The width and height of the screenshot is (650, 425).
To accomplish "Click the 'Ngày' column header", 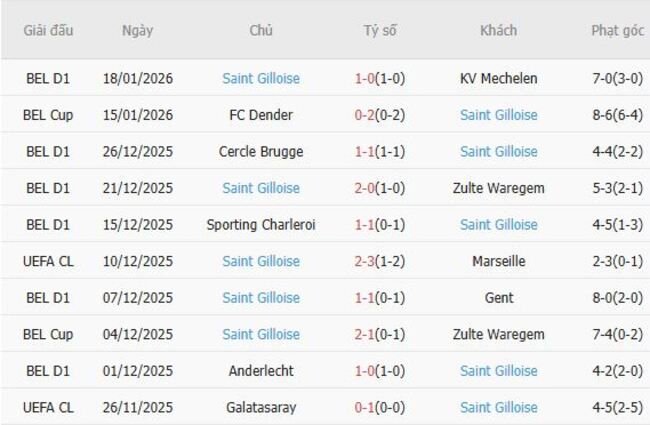I will [x=138, y=30].
